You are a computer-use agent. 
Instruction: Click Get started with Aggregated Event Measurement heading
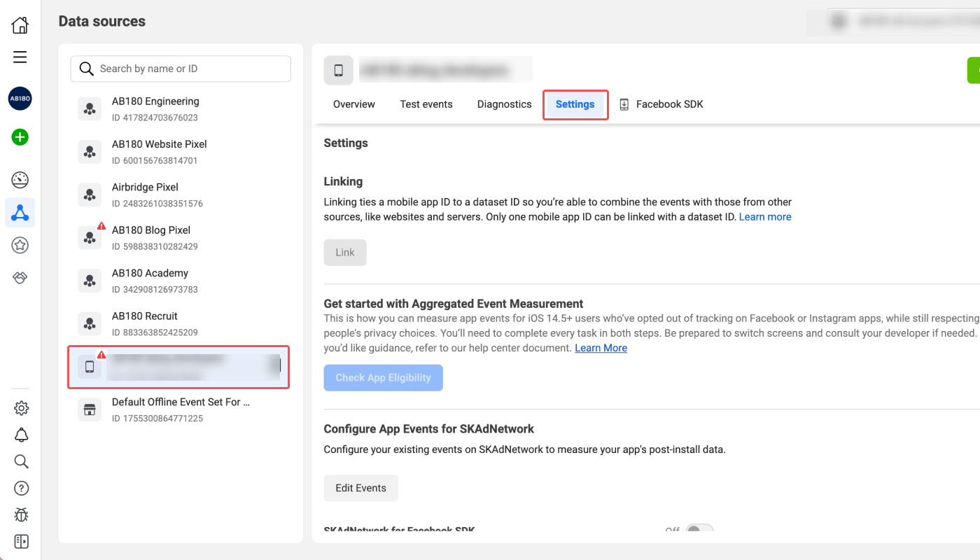click(454, 304)
